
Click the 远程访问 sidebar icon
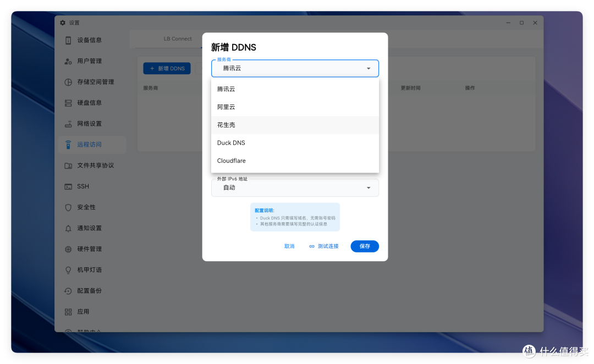(x=68, y=145)
